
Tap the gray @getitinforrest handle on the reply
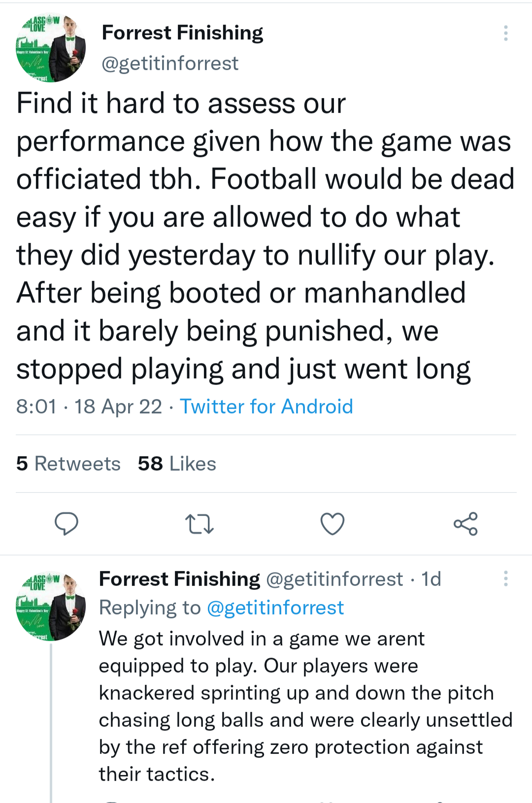pos(334,579)
